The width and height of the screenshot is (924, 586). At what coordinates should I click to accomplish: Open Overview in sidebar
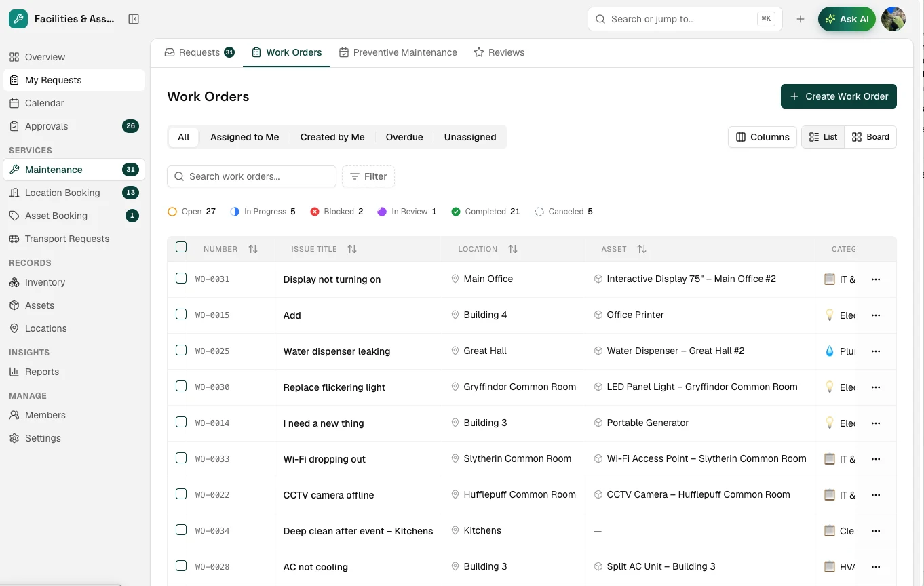(x=74, y=57)
